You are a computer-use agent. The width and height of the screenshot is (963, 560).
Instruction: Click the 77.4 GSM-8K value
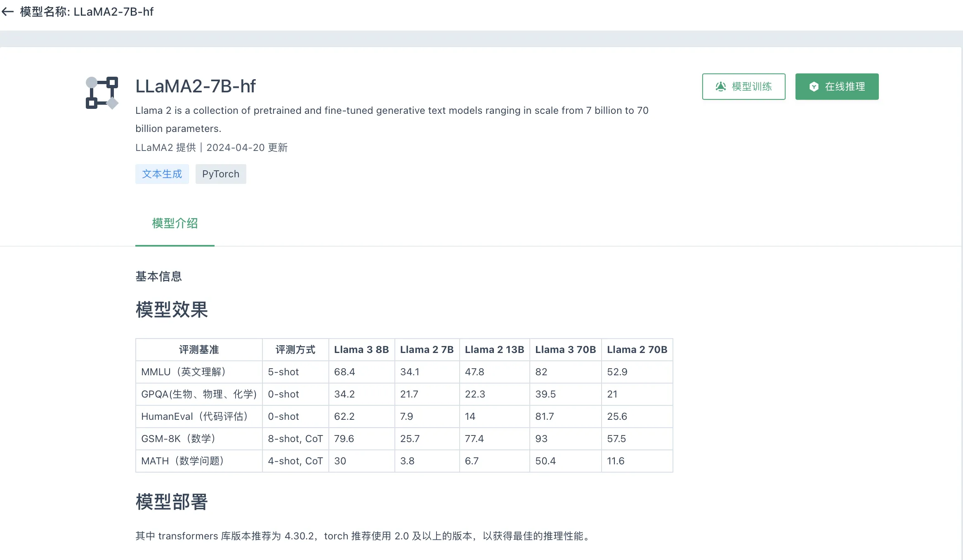(x=474, y=439)
